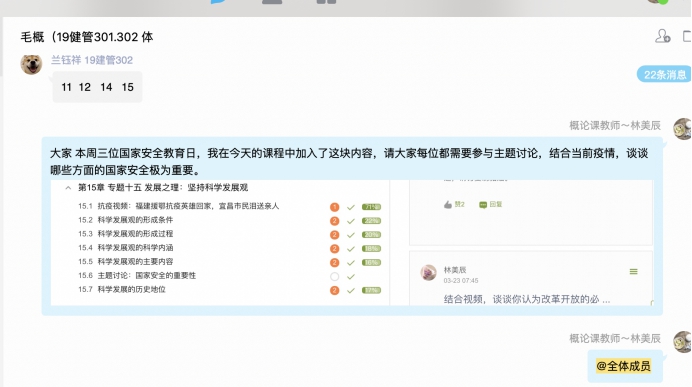Click the progress bar for 15.1
The image size is (692, 387).
(x=371, y=207)
